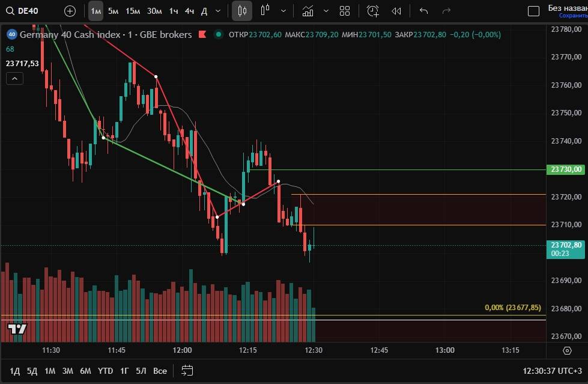Start bar replay with rewind icon

(x=396, y=11)
